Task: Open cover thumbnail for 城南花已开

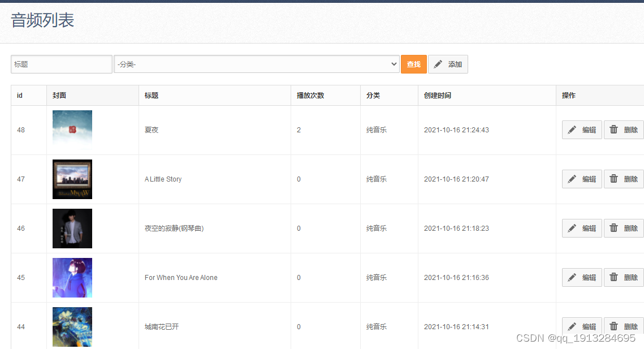Action: click(x=72, y=327)
